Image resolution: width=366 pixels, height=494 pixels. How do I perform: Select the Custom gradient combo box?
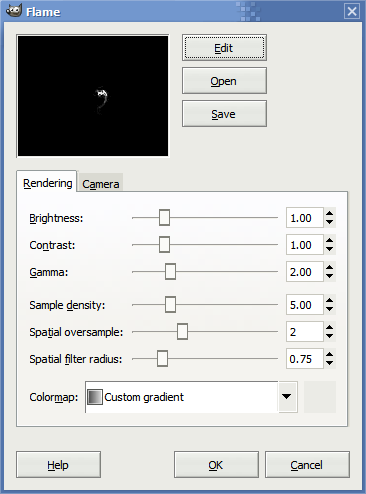(x=191, y=397)
